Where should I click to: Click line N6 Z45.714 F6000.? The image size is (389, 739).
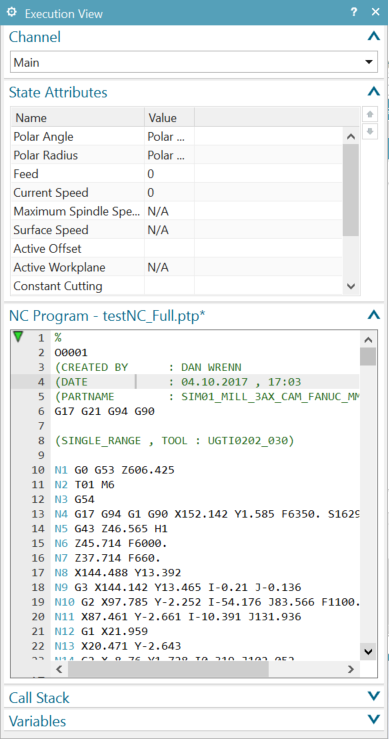111,543
